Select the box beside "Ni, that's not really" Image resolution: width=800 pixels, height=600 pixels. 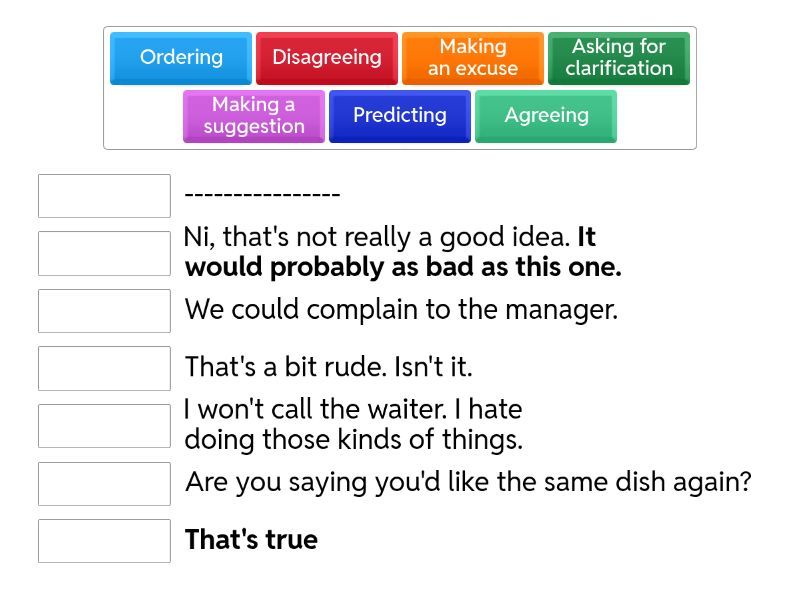(x=105, y=254)
